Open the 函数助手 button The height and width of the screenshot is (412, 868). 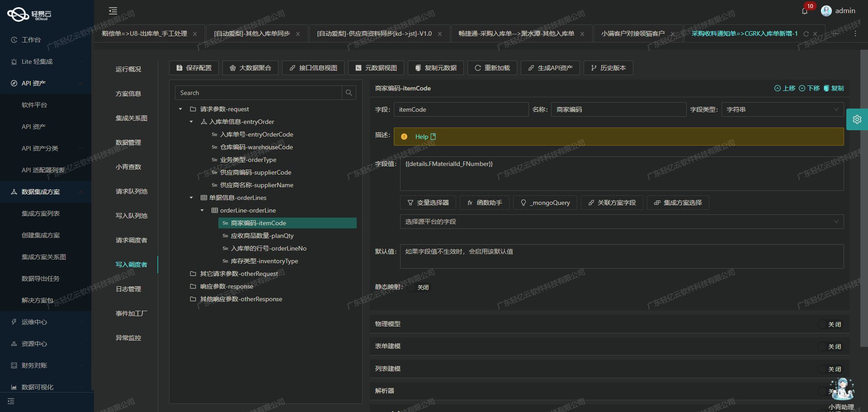tap(485, 203)
